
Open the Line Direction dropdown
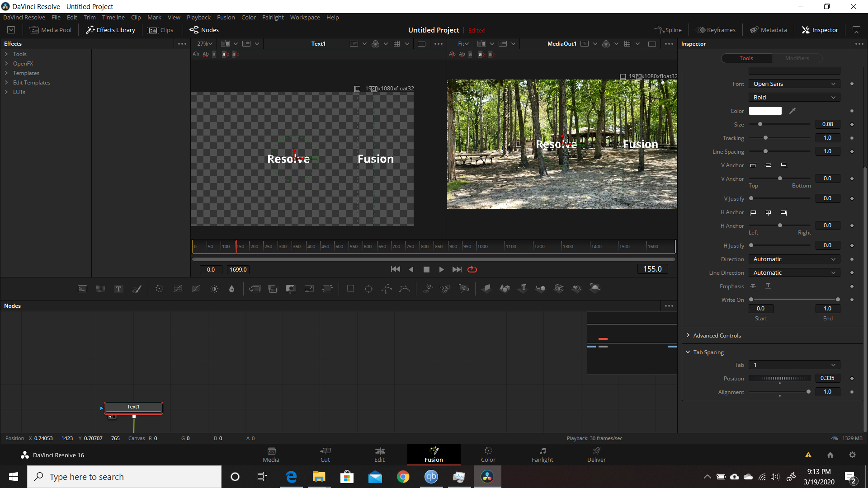[x=794, y=273]
